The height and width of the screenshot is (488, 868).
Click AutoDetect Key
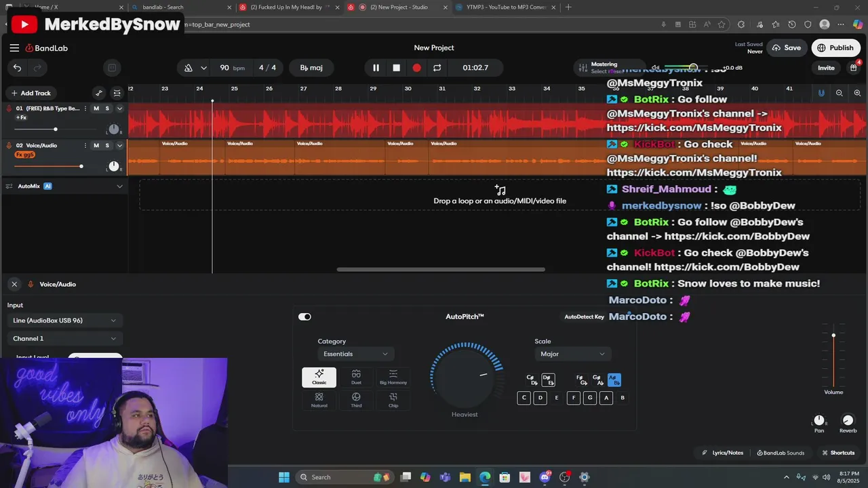(x=584, y=317)
